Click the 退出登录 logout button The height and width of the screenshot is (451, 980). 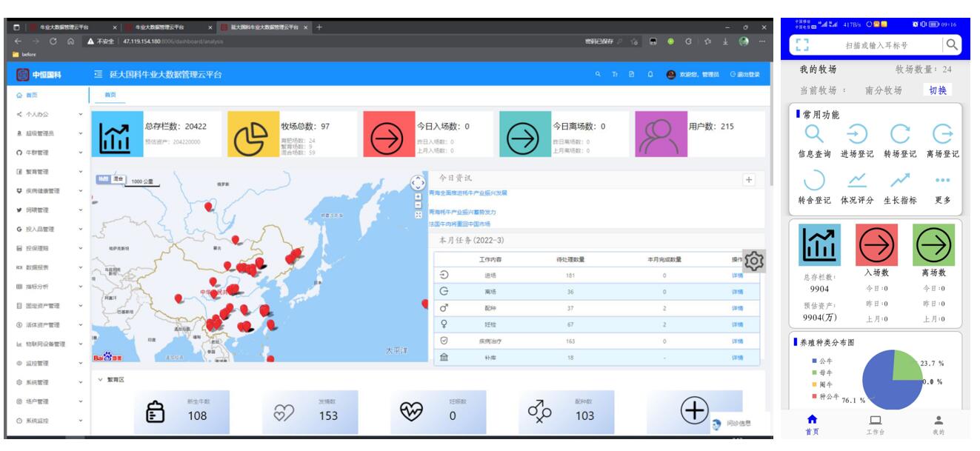[x=744, y=74]
